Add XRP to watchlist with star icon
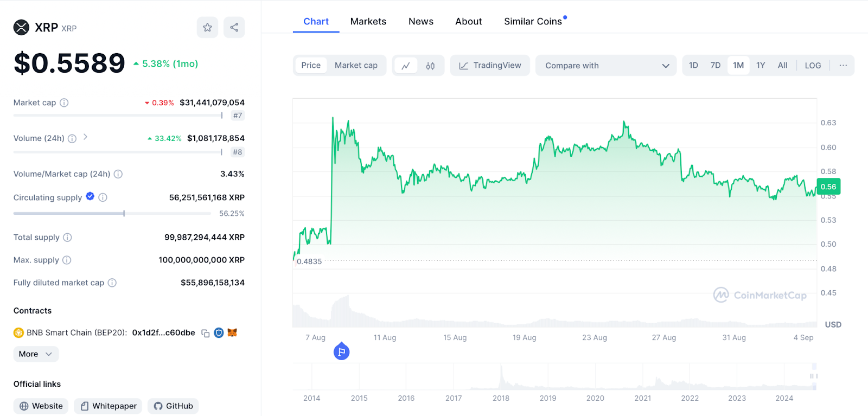The image size is (868, 416). (x=207, y=27)
